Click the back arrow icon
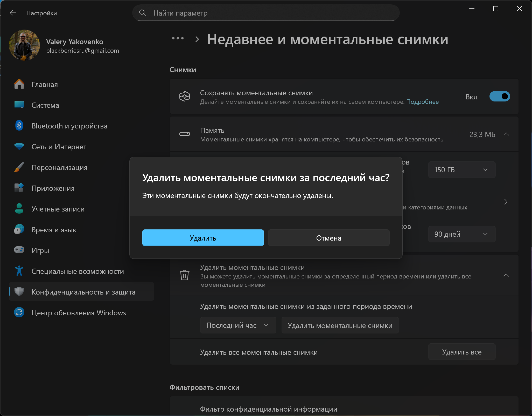The image size is (532, 416). (13, 13)
